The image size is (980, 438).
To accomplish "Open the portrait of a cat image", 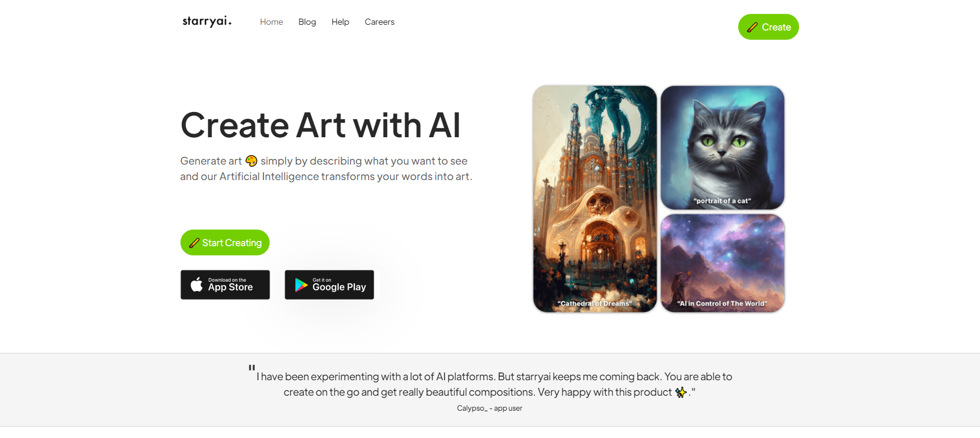I will click(x=723, y=148).
